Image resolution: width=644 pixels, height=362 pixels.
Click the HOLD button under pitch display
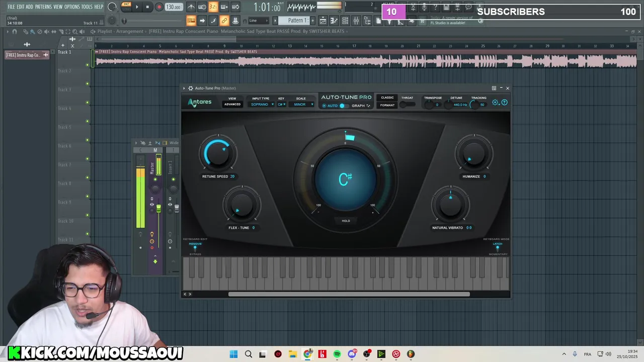[346, 221]
